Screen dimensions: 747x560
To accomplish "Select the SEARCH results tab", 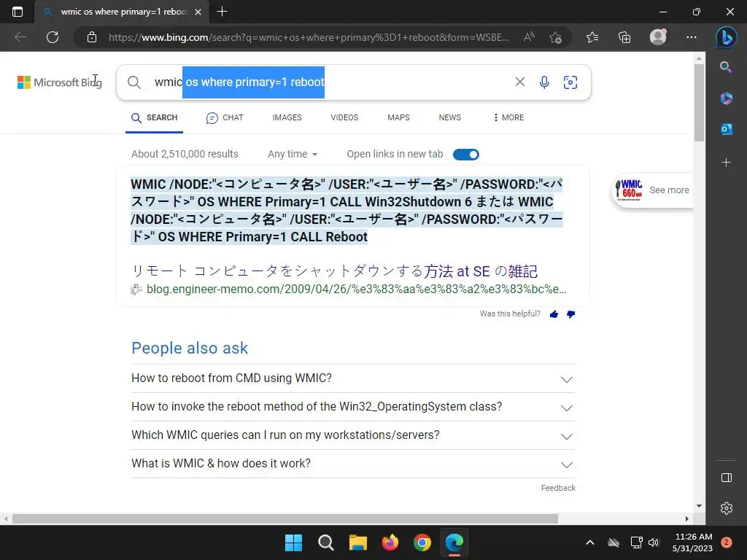I will click(x=155, y=117).
